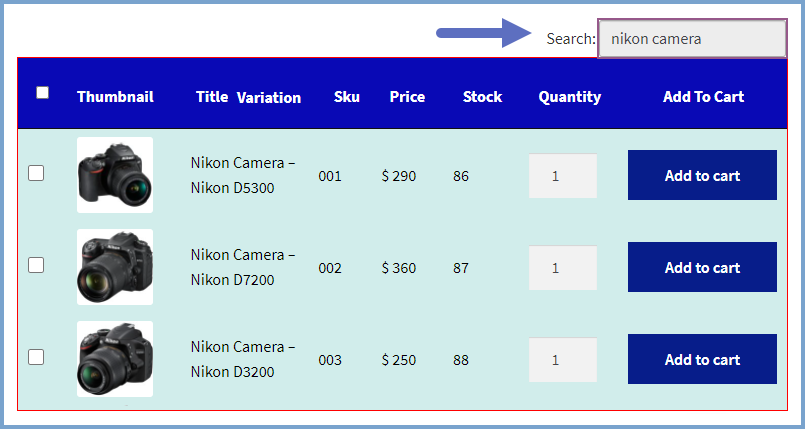Select the Nikon D3200 camera thumbnail
The height and width of the screenshot is (429, 805).
pos(115,359)
